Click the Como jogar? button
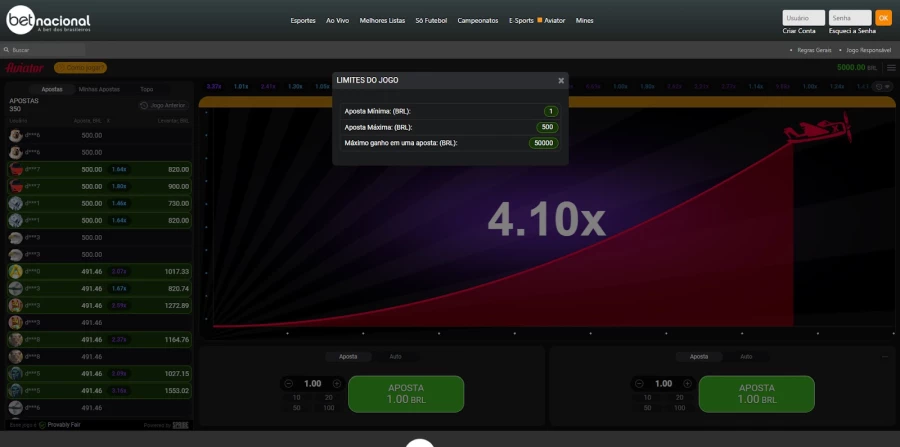This screenshot has width=900, height=447. [x=80, y=67]
